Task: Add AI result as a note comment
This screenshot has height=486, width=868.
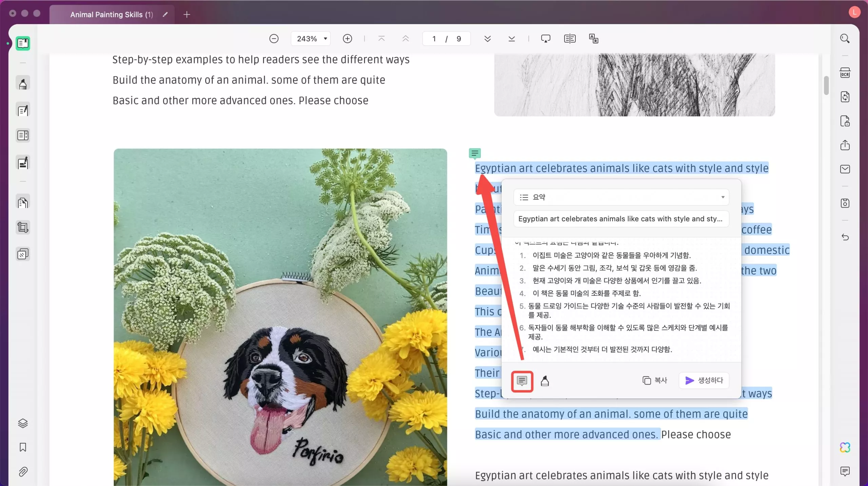Action: point(522,381)
